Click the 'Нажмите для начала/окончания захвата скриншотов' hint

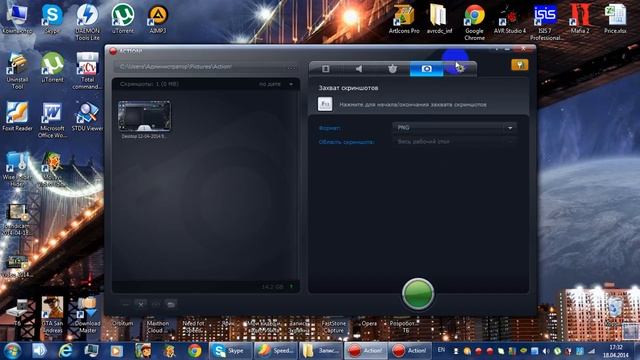click(413, 104)
